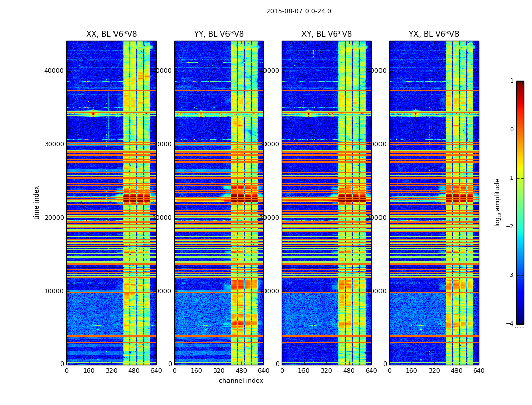Click the red hotspot near channel 190 in the XX panel
The height and width of the screenshot is (405, 532).
[x=93, y=114]
